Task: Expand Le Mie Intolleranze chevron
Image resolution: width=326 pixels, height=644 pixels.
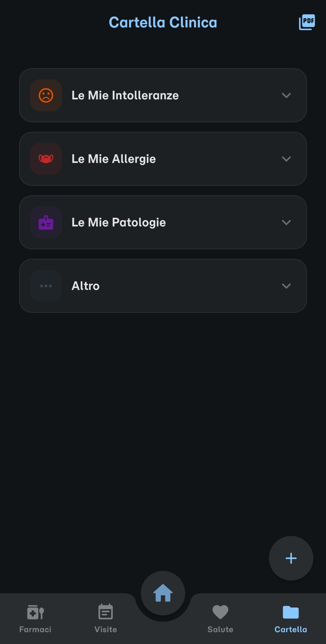Action: pyautogui.click(x=286, y=95)
